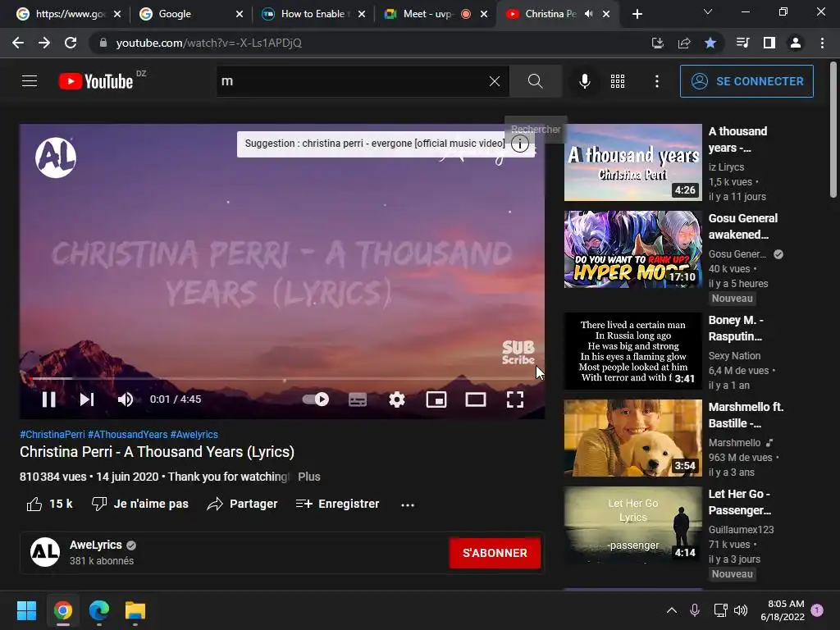Skip to the next video

point(87,399)
